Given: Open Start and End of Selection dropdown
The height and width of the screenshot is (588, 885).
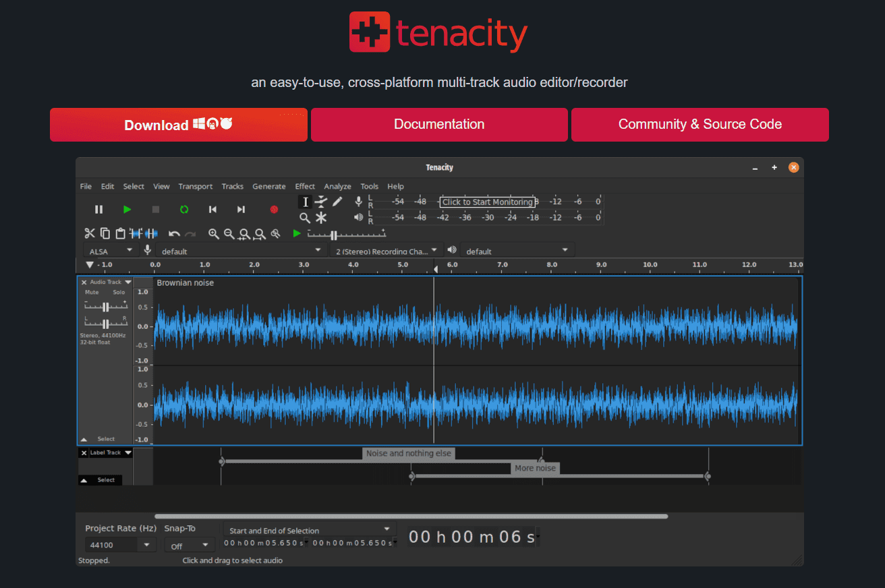Looking at the screenshot, I should click(x=310, y=530).
